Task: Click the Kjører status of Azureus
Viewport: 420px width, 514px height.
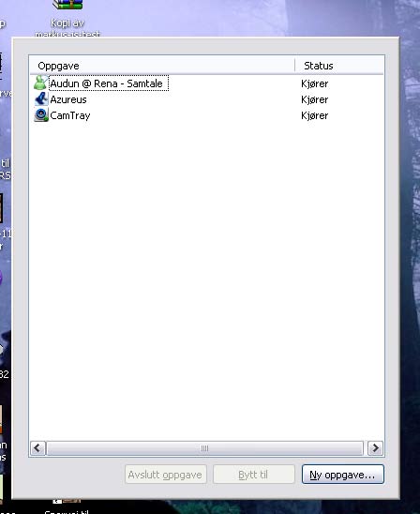Action: coord(314,99)
